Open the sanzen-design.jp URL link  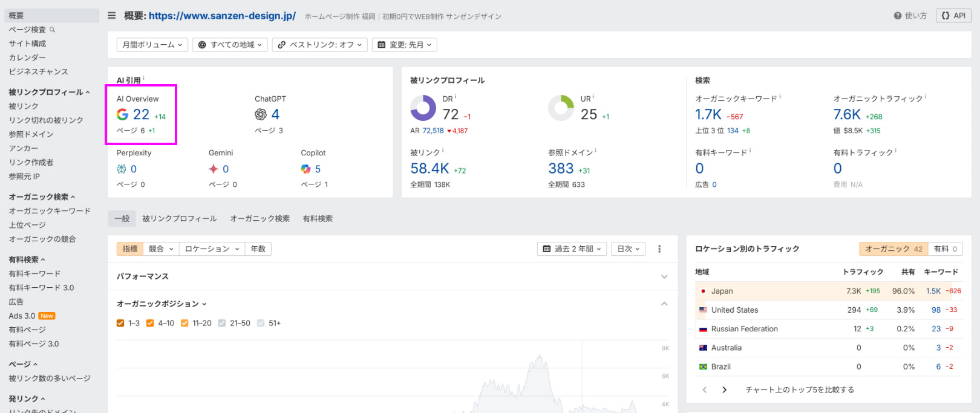click(x=222, y=16)
